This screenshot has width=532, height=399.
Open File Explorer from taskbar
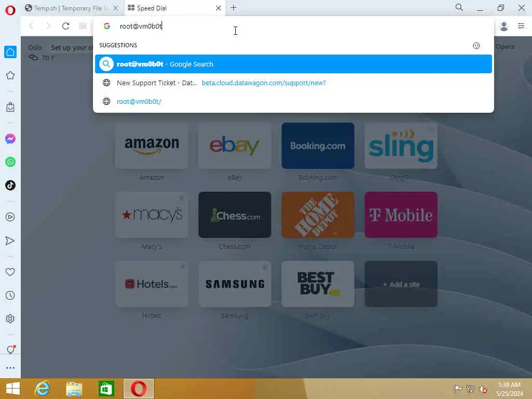pos(74,389)
